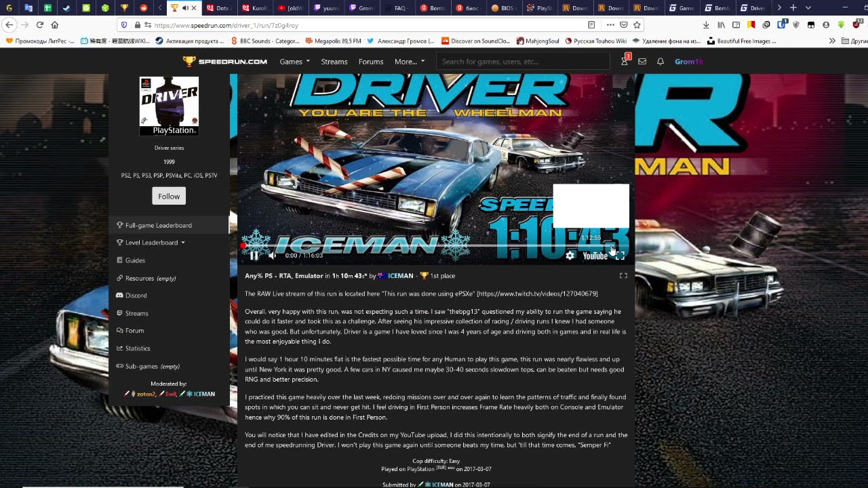Open moderator Ewil profile
This screenshot has width=868, height=488.
[171, 394]
